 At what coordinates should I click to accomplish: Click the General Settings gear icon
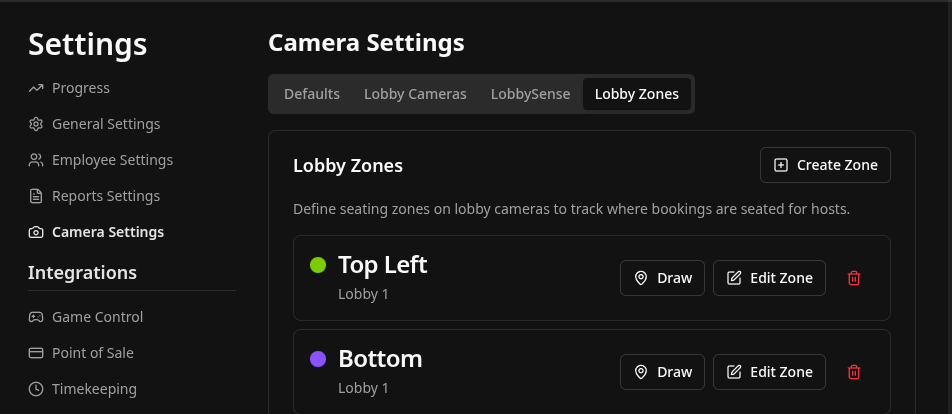pos(36,124)
